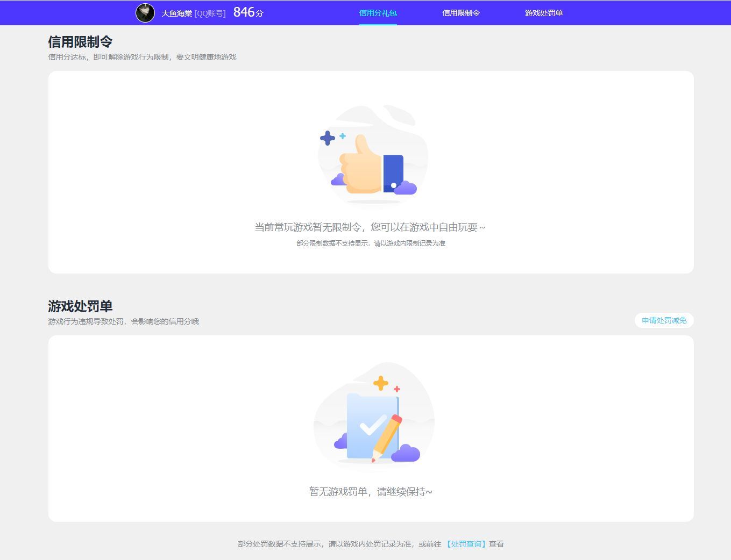Click the 申请处罚减免 button
The height and width of the screenshot is (560, 731).
pos(664,320)
